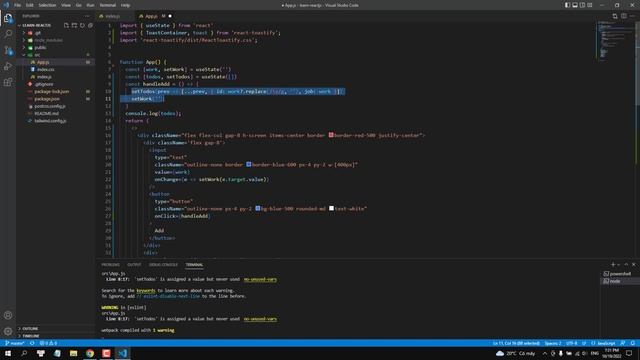
Task: Click the border-blue-600 color swatch
Action: point(249,164)
